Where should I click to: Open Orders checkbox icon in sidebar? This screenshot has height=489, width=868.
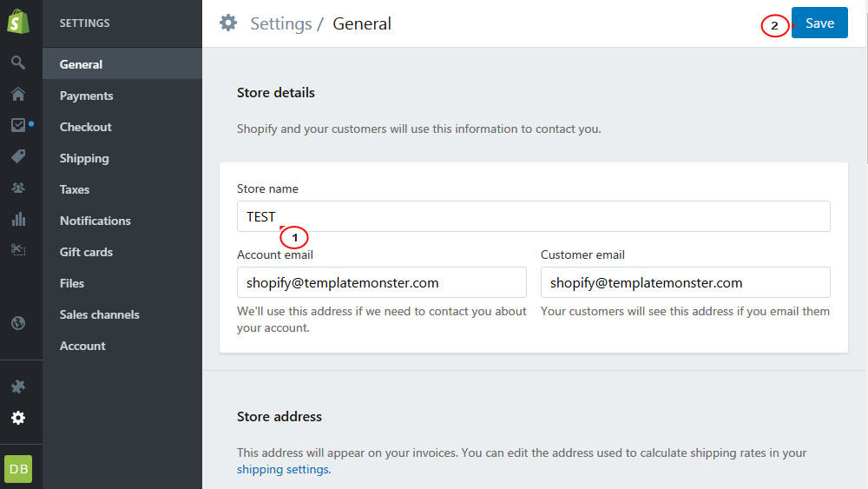coord(18,125)
